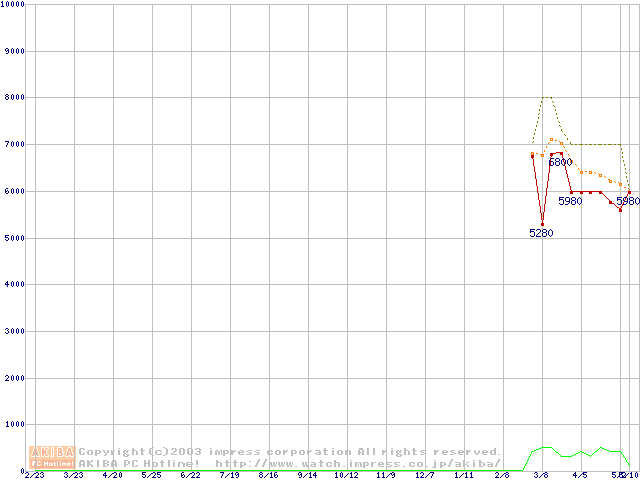Click the 5280 data label
The width and height of the screenshot is (640, 480).
click(x=541, y=233)
